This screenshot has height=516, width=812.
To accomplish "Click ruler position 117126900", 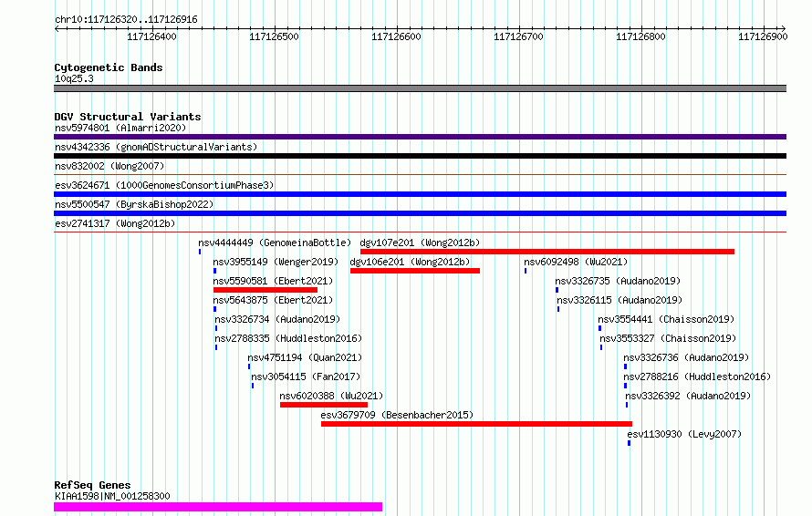I will click(763, 36).
